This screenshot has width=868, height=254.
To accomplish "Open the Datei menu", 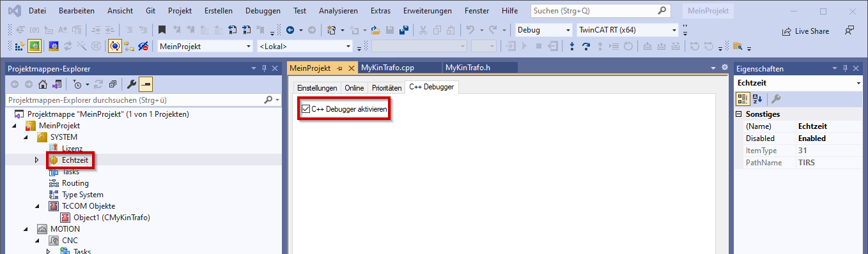I will click(x=38, y=11).
